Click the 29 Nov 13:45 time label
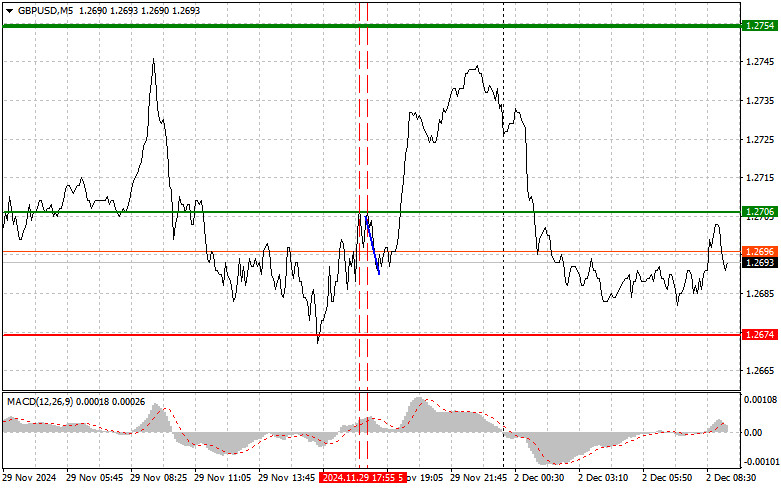The width and height of the screenshot is (781, 489). [286, 478]
